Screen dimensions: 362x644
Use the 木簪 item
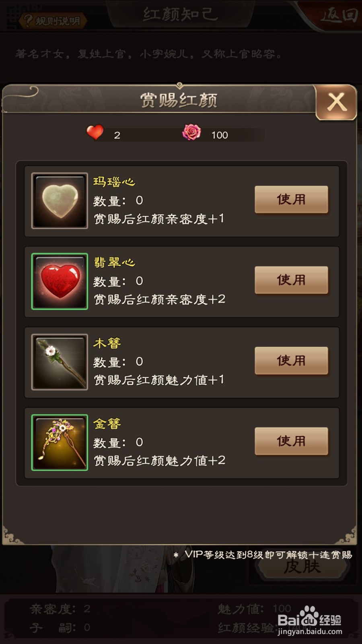click(x=292, y=361)
